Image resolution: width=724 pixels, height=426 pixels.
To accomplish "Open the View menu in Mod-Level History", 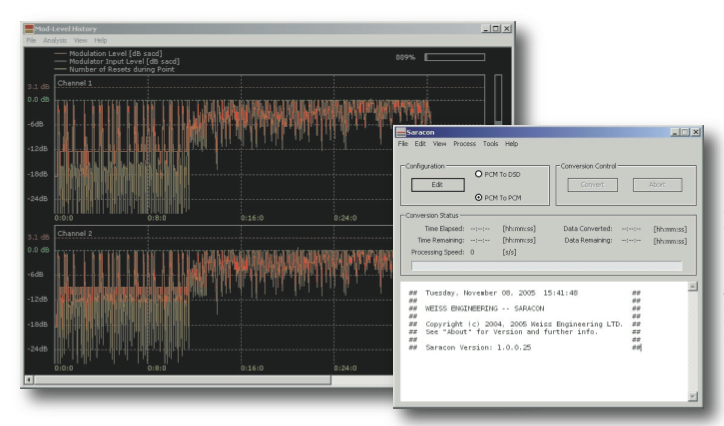I will tap(80, 40).
